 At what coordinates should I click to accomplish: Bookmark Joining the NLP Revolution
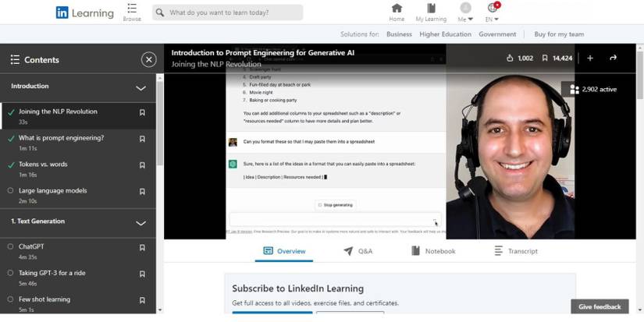click(142, 112)
